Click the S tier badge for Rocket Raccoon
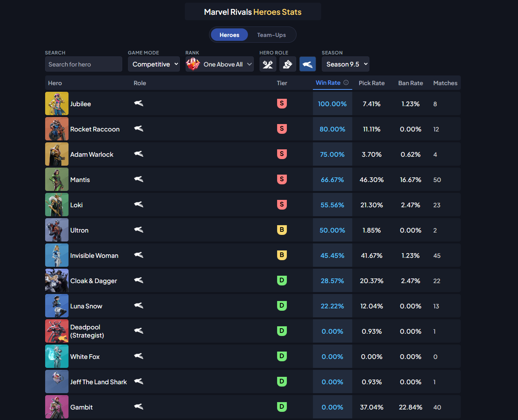Screen dimensions: 518x420 click(x=282, y=129)
